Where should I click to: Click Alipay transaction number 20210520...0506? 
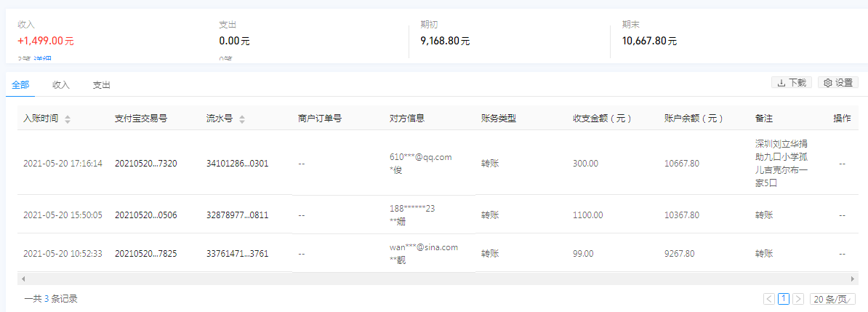pyautogui.click(x=145, y=215)
